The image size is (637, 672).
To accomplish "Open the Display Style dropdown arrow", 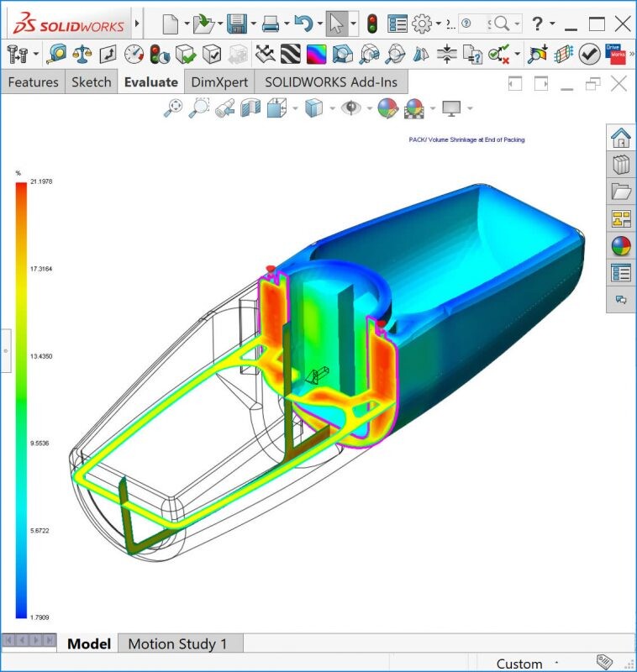I will tap(332, 108).
